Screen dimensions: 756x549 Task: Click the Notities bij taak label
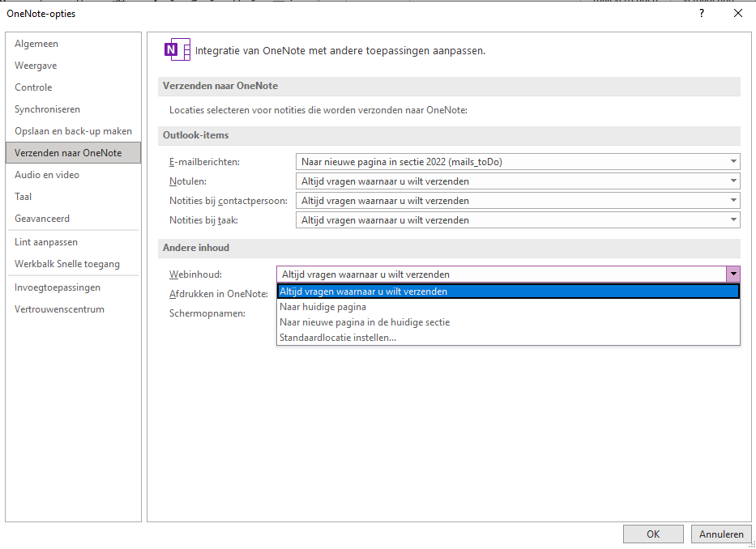tap(203, 220)
